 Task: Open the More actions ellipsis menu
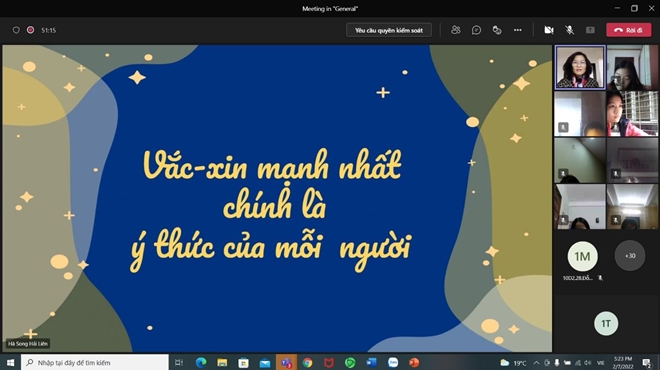pos(518,30)
